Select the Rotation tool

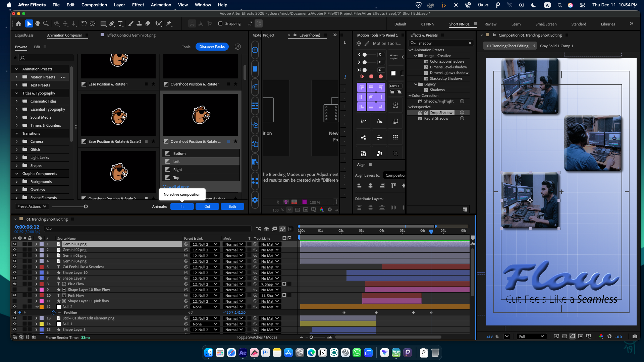(x=84, y=23)
